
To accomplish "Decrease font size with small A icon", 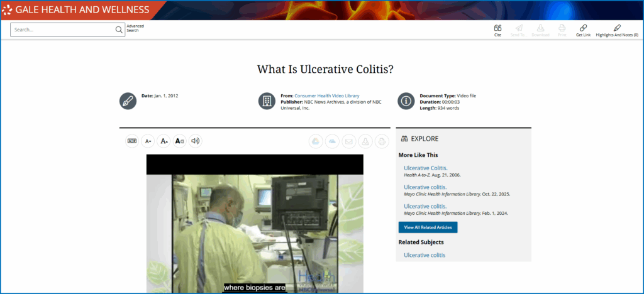I will (x=148, y=141).
